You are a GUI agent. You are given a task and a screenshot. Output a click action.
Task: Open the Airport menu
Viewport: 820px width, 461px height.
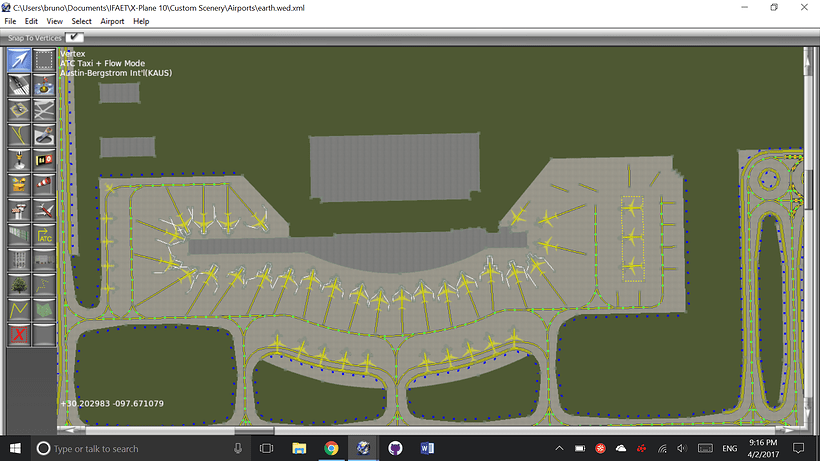112,21
